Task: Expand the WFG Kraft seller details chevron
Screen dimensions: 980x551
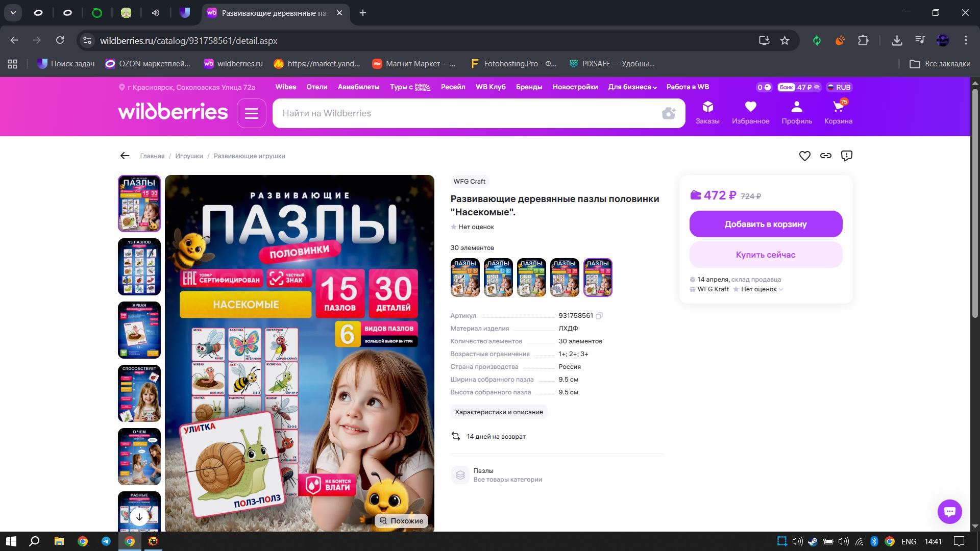Action: click(781, 289)
